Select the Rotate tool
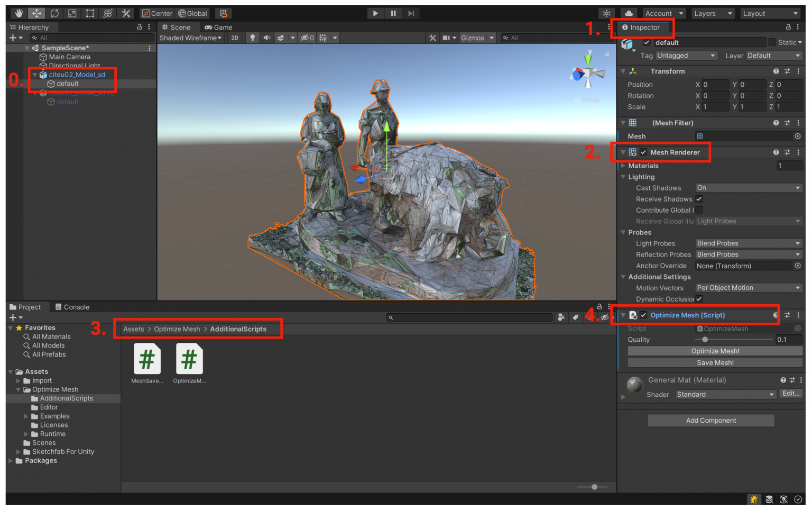Screen dimensions: 812x510 pos(54,13)
